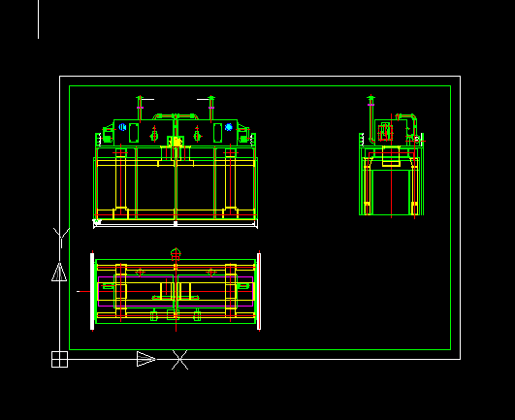Click the X axis label
The height and width of the screenshot is (420, 515).
[x=179, y=360]
